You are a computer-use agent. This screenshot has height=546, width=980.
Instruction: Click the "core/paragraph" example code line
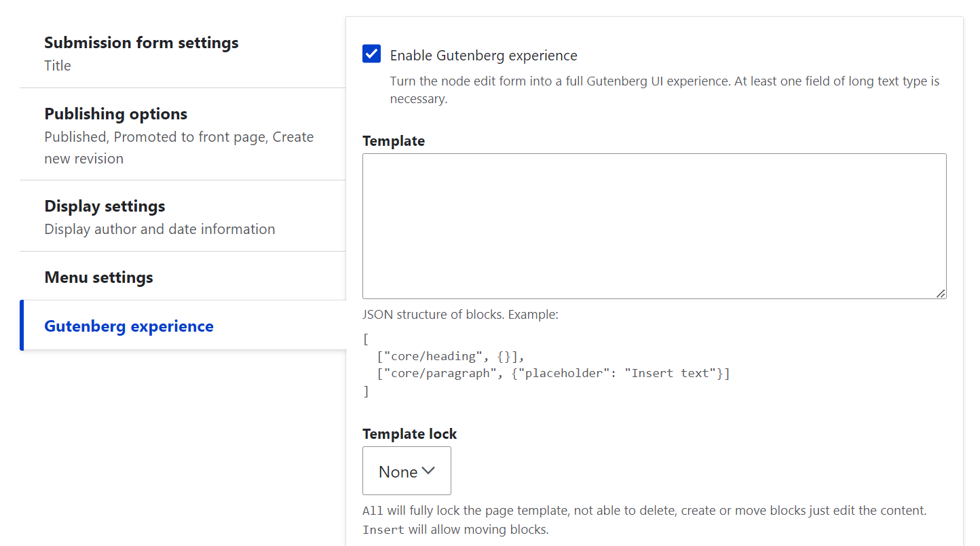point(553,373)
